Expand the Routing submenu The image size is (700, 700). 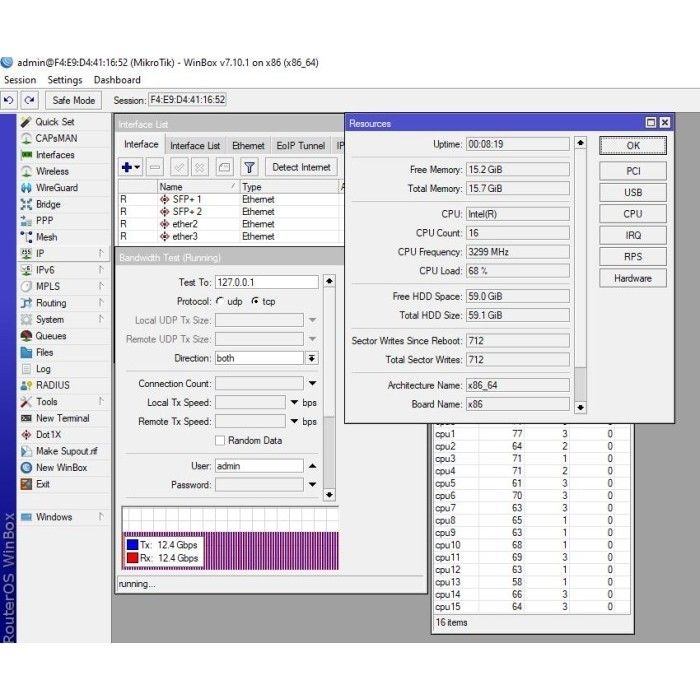101,303
